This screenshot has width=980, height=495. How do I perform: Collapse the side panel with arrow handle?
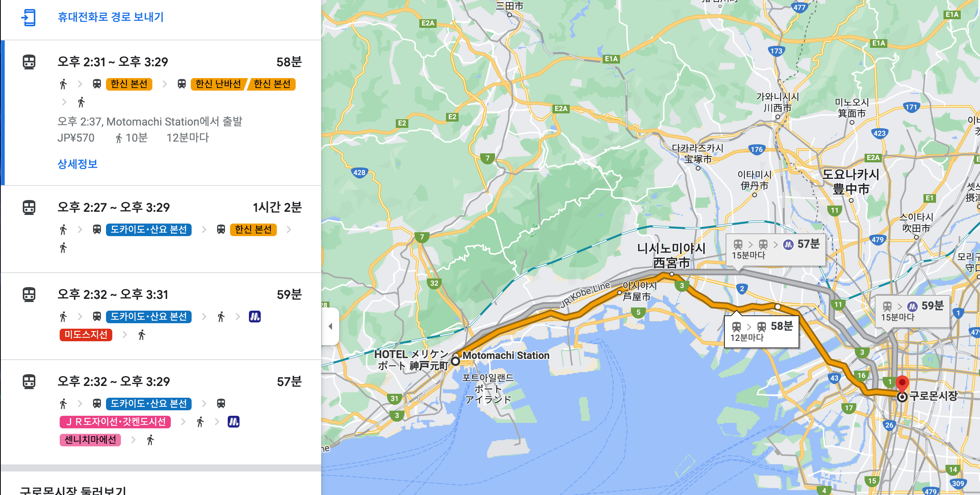(330, 326)
